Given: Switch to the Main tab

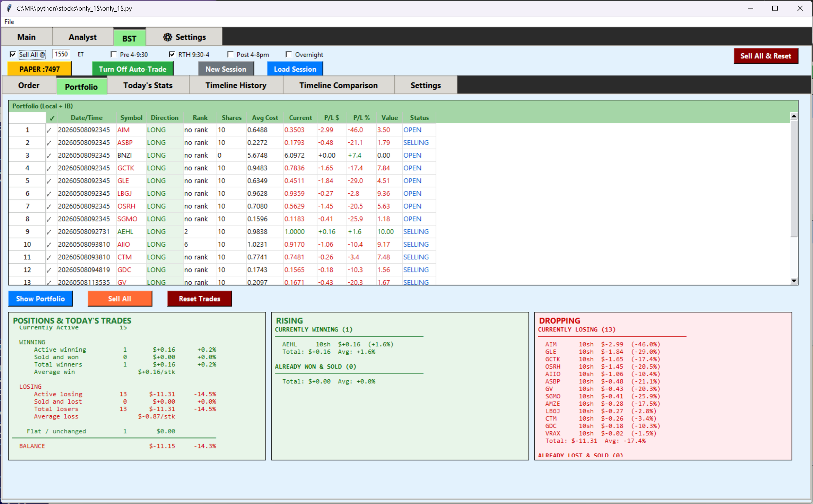Looking at the screenshot, I should (x=27, y=37).
